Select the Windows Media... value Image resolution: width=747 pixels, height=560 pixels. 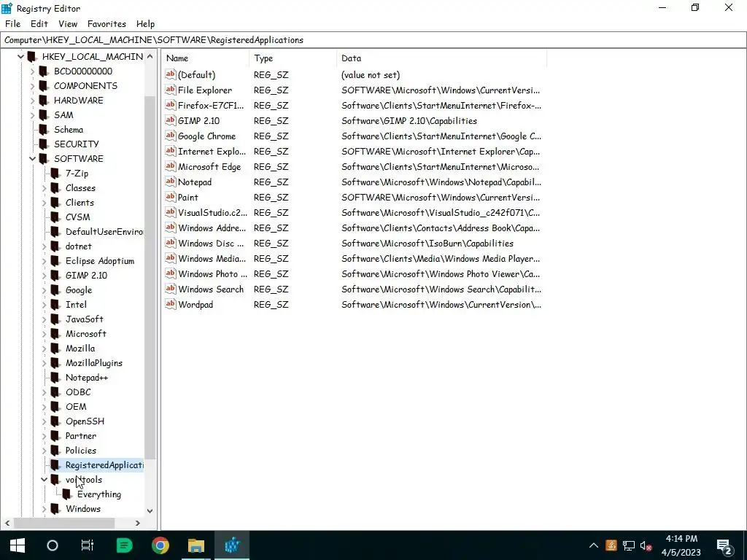(212, 259)
